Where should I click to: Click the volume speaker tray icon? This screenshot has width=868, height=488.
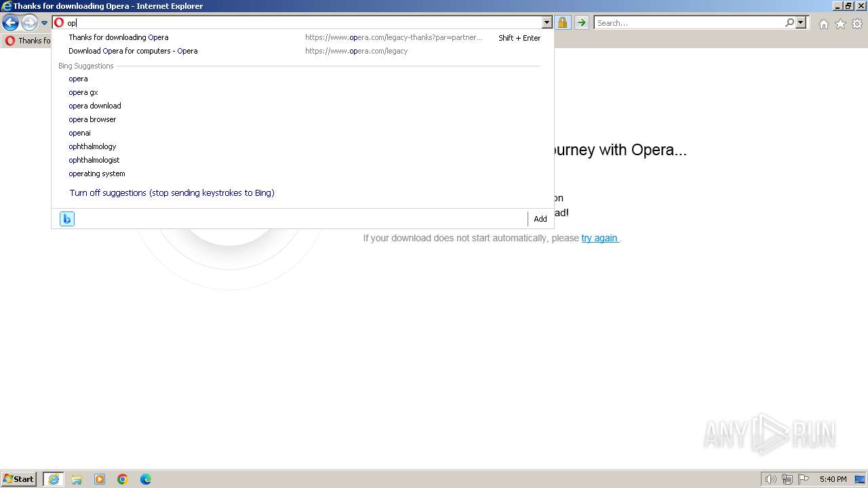point(770,479)
